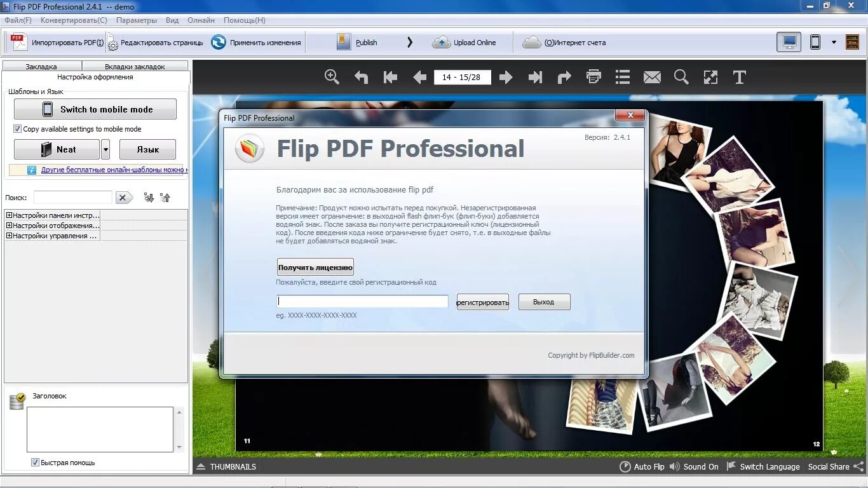This screenshot has height=488, width=868.
Task: Toggle Copy available settings to mobile mode
Action: (17, 129)
